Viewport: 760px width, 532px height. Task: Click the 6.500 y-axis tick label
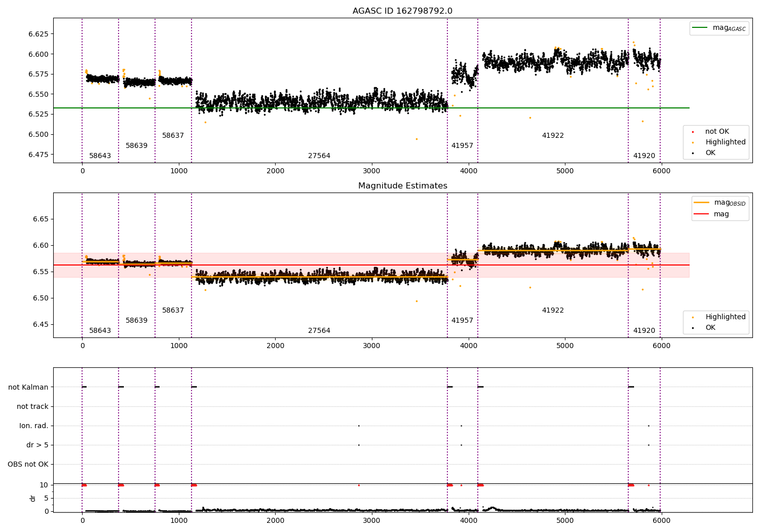[x=39, y=134]
